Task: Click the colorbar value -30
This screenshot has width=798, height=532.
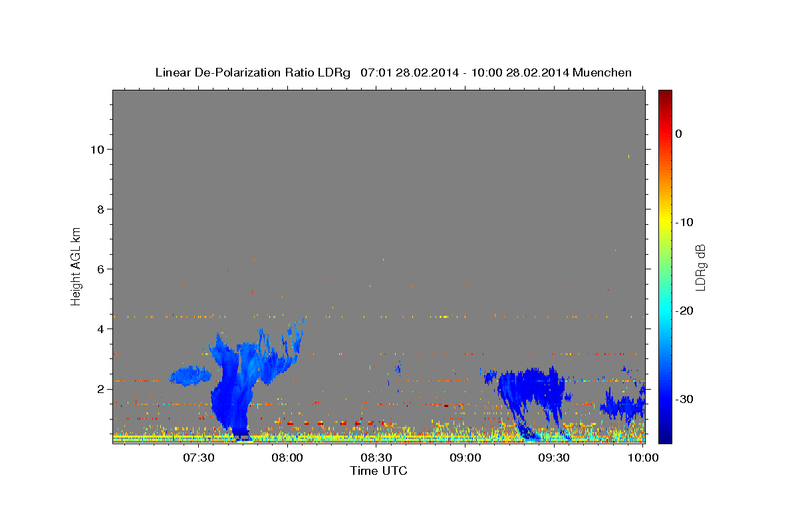Action: [x=684, y=399]
